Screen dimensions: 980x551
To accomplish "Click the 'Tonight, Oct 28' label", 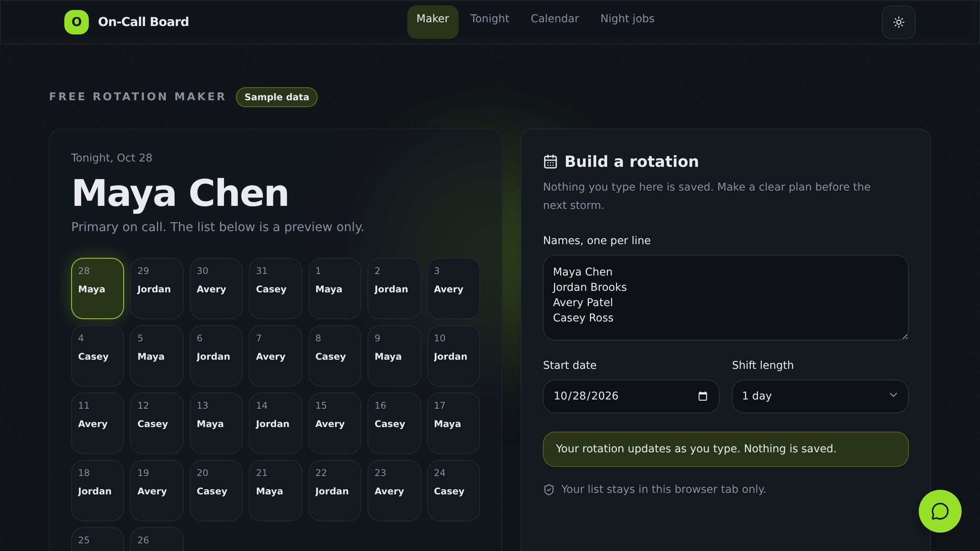I will point(112,158).
